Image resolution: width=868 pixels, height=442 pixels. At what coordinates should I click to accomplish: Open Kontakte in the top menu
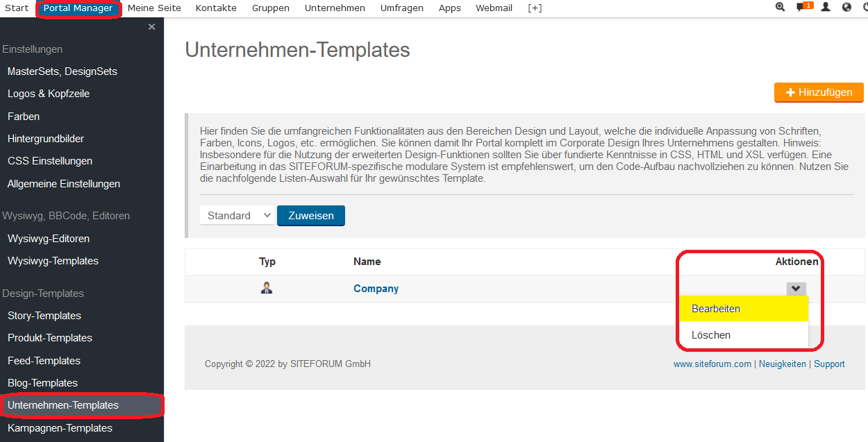coord(216,8)
